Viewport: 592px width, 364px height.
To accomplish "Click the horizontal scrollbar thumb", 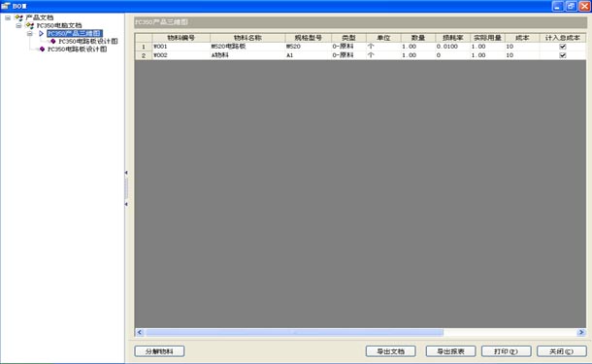I will click(294, 332).
